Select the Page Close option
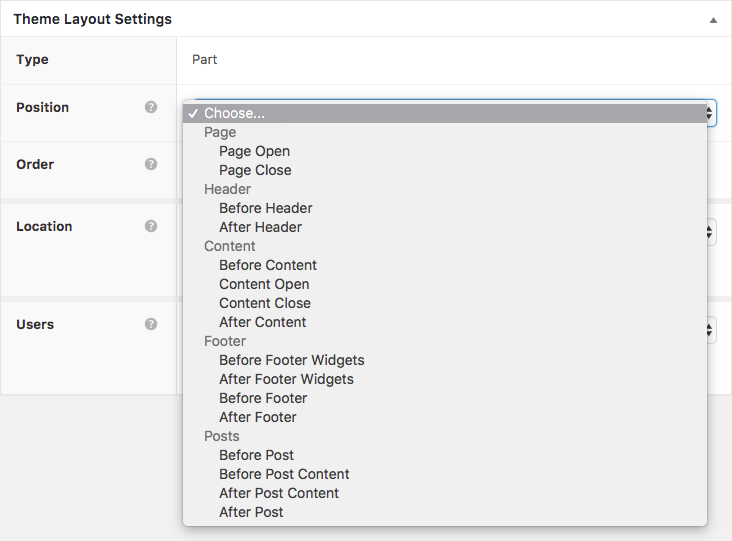732x541 pixels. click(x=255, y=170)
